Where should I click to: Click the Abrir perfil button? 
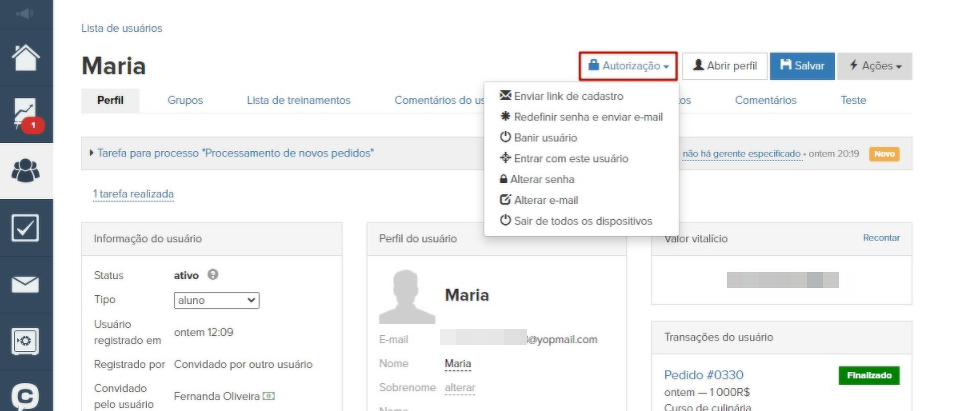(x=725, y=66)
